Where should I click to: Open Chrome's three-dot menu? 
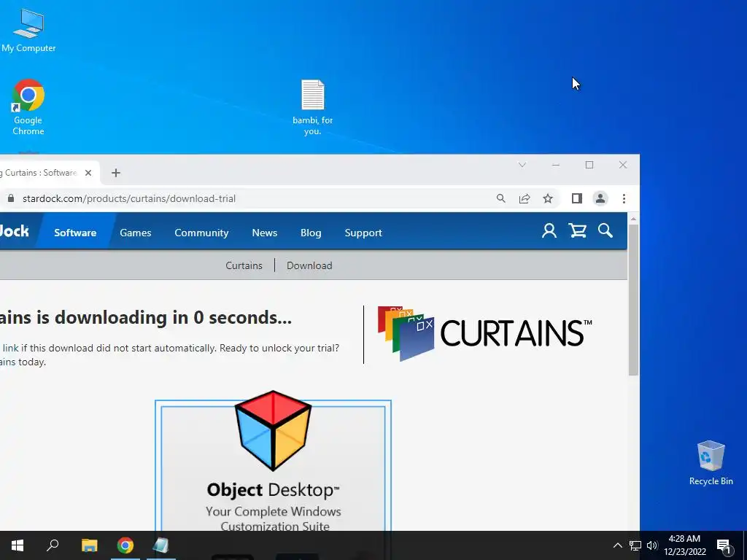click(x=624, y=198)
